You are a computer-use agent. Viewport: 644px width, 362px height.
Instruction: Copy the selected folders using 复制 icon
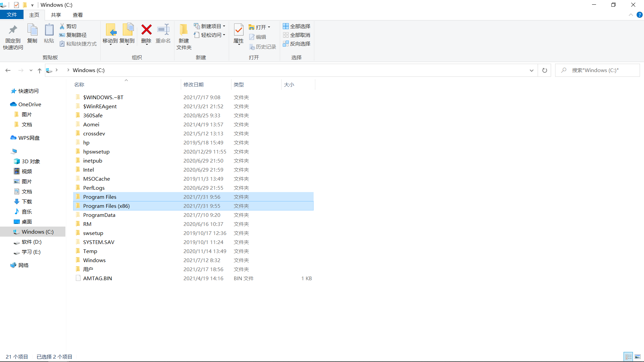coord(32,34)
